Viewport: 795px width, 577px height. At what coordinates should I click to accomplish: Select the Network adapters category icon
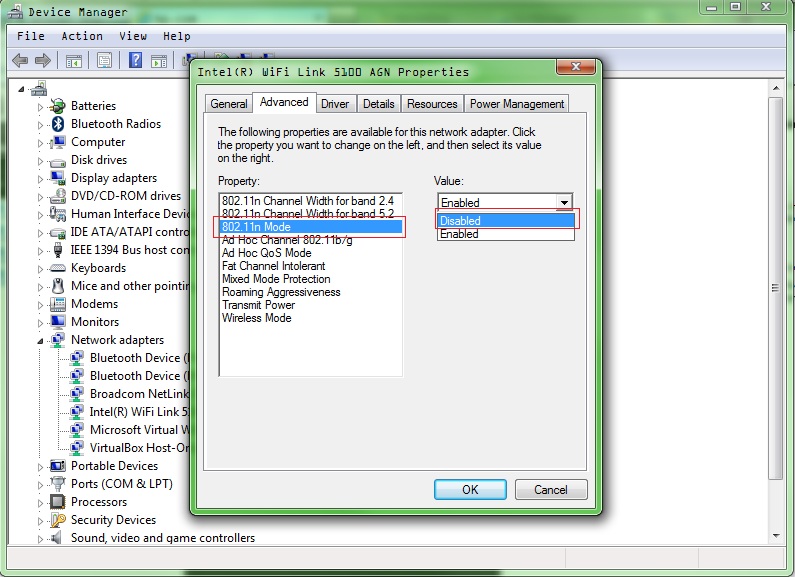click(58, 340)
